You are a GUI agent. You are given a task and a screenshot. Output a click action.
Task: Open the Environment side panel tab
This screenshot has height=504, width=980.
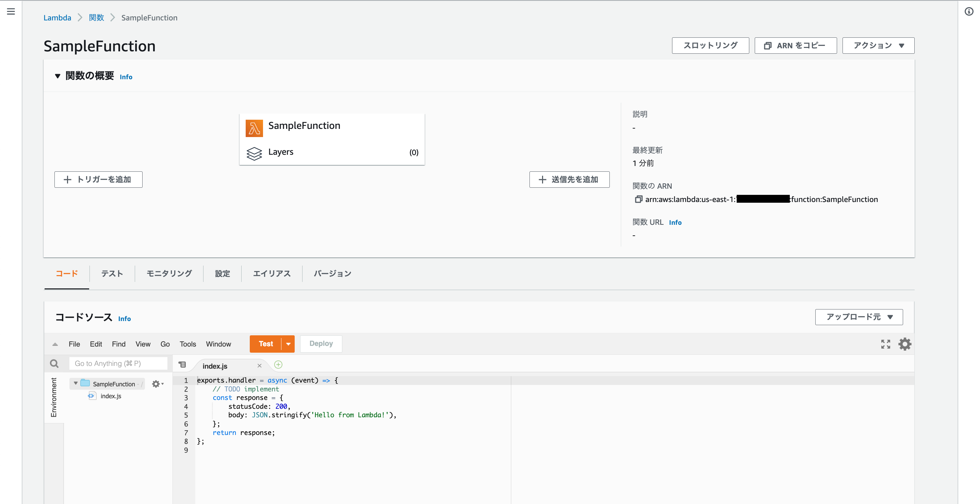pyautogui.click(x=54, y=397)
